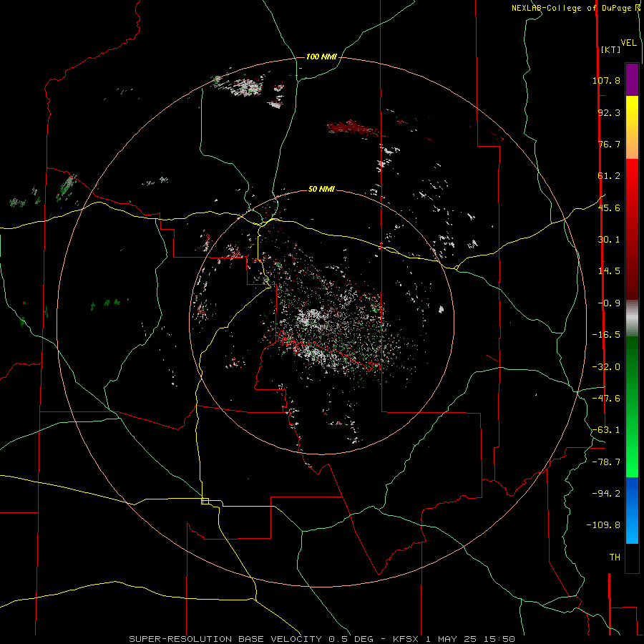Click the 'SUPER-RESOLUTION BASE VELOCITY' caption text

click(225, 639)
